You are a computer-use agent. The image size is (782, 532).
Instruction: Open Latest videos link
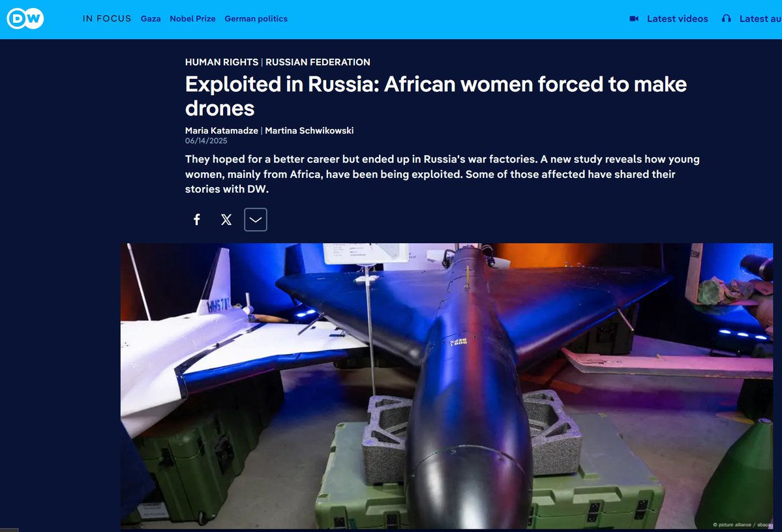pos(677,18)
